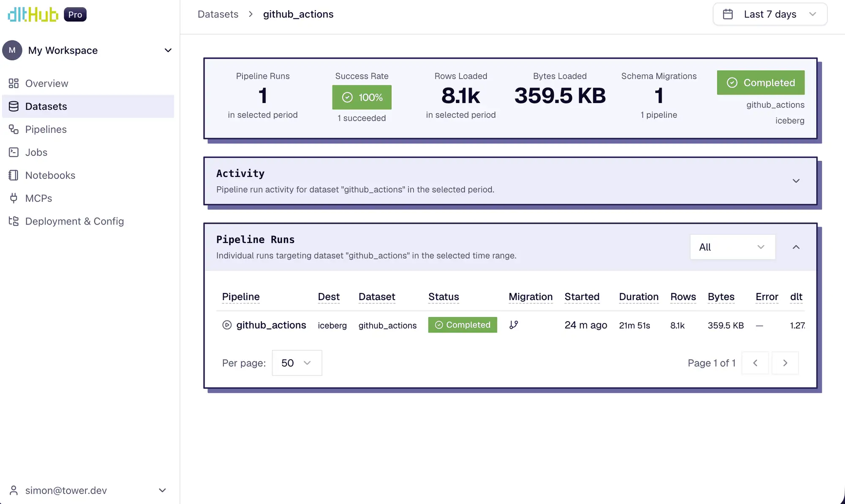Open Pipelines from sidebar
The image size is (845, 504).
(88, 129)
